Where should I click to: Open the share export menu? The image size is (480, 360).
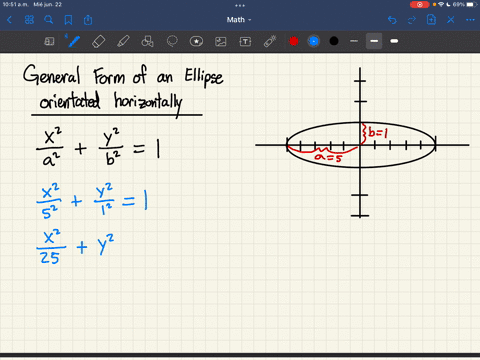tap(88, 20)
